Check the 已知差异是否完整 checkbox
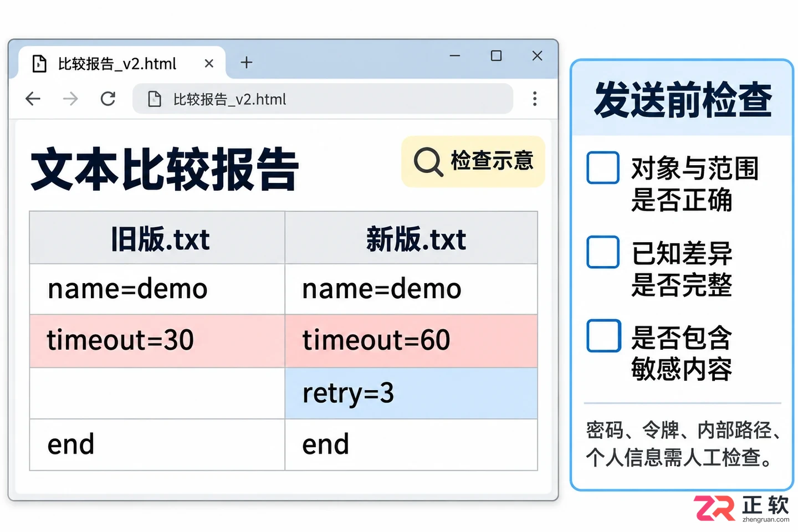The width and height of the screenshot is (798, 532). [x=603, y=252]
